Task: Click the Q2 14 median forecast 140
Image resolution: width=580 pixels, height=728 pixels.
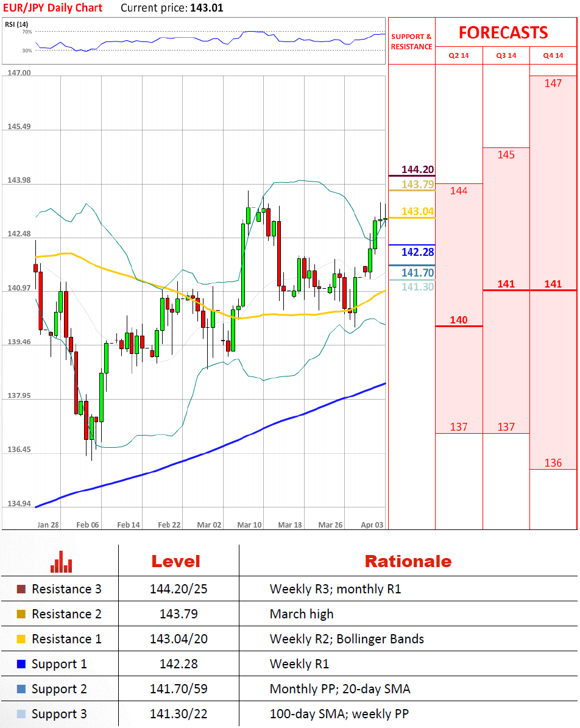Action: pos(459,320)
